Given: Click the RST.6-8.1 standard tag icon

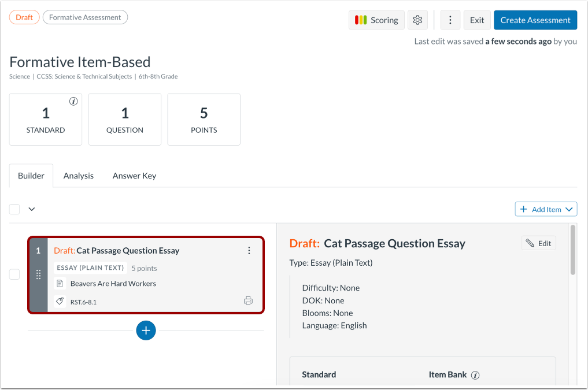Looking at the screenshot, I should tap(60, 301).
